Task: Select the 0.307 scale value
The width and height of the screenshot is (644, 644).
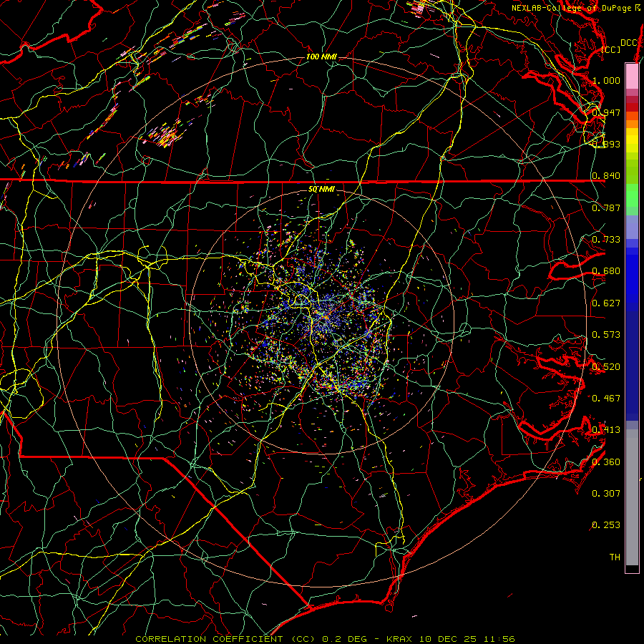Action: click(x=606, y=494)
